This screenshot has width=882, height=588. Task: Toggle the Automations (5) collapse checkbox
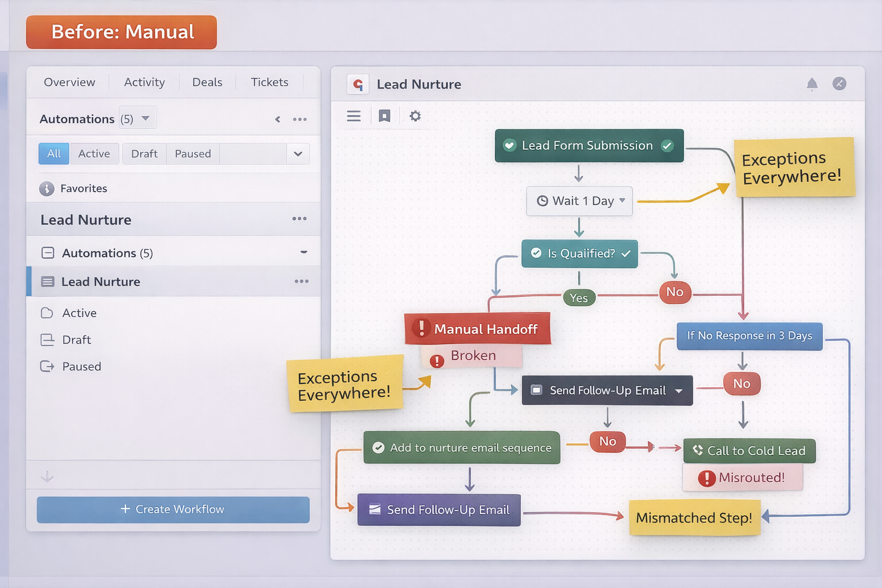pos(48,253)
